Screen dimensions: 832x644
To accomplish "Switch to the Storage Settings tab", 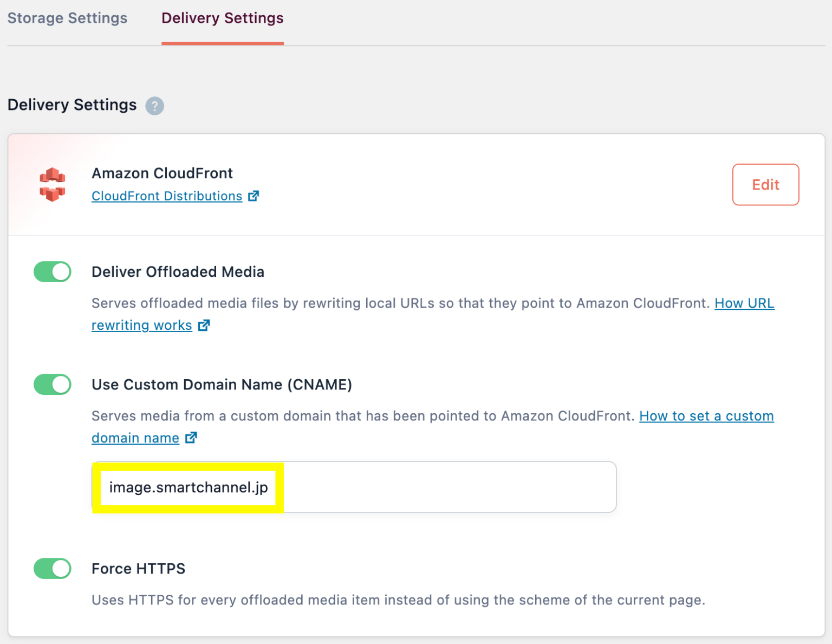I will pos(67,18).
